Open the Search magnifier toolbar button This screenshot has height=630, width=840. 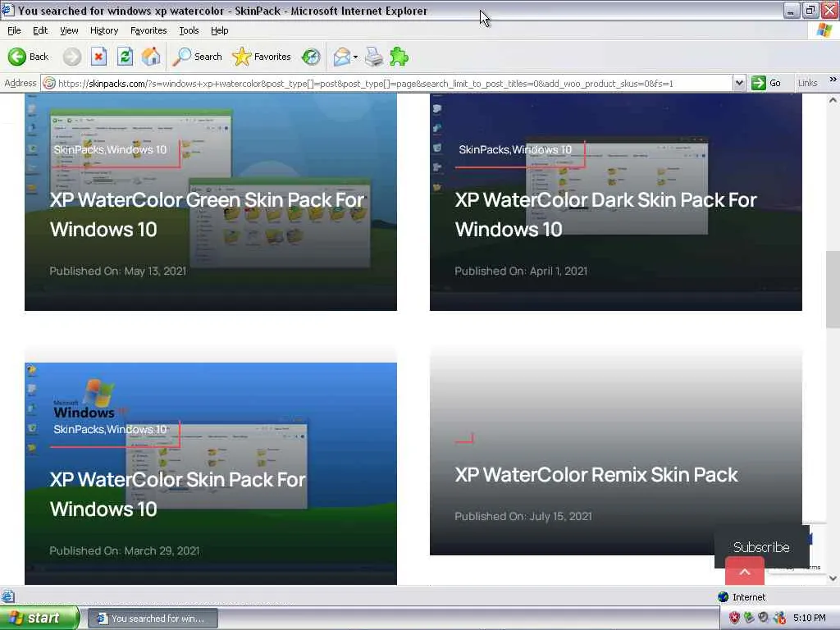(x=197, y=57)
